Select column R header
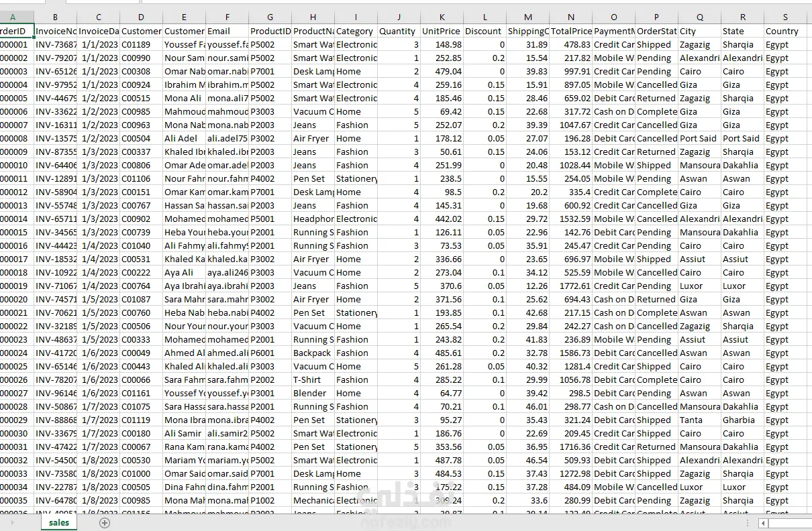This screenshot has height=531, width=812. tap(743, 17)
